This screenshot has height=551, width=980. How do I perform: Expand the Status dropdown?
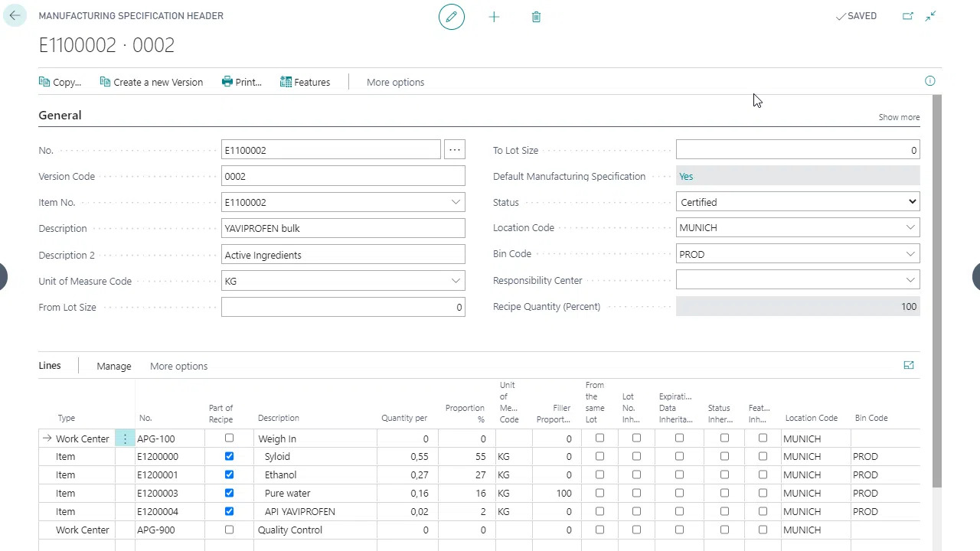(x=912, y=202)
